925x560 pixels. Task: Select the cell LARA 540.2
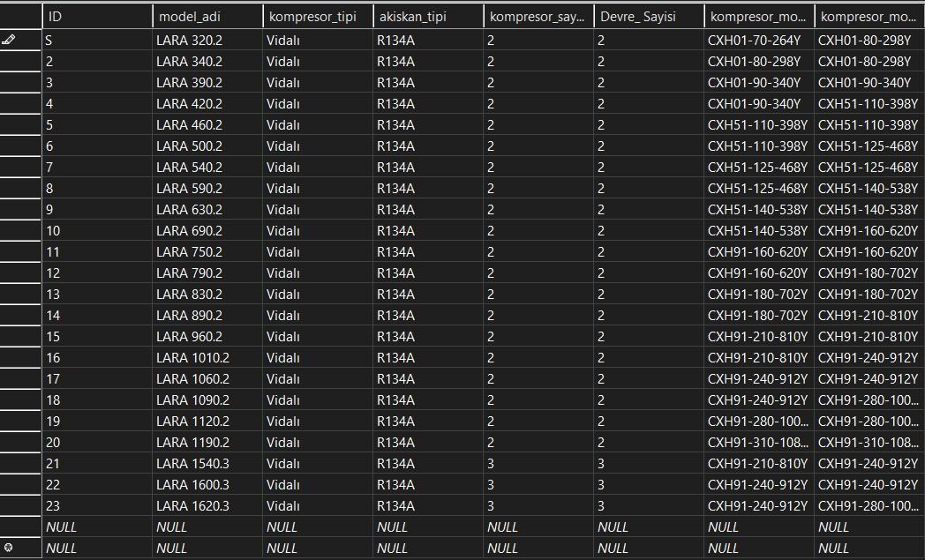point(207,168)
